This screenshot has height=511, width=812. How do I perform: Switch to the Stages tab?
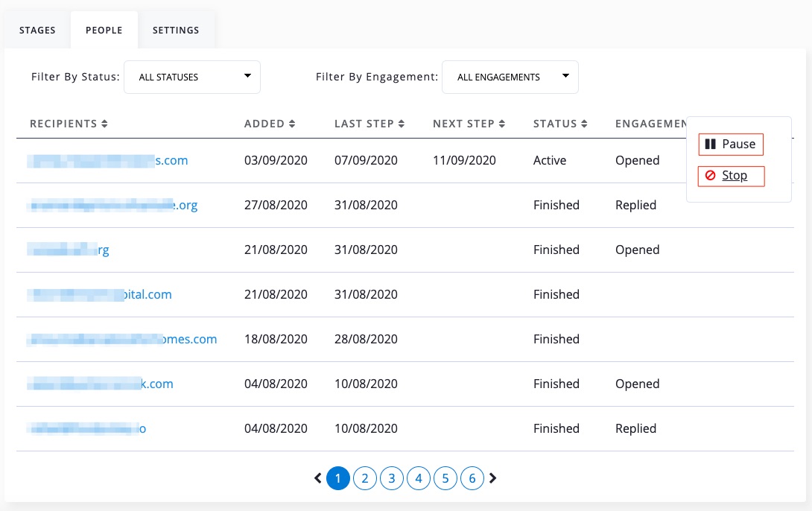[37, 31]
